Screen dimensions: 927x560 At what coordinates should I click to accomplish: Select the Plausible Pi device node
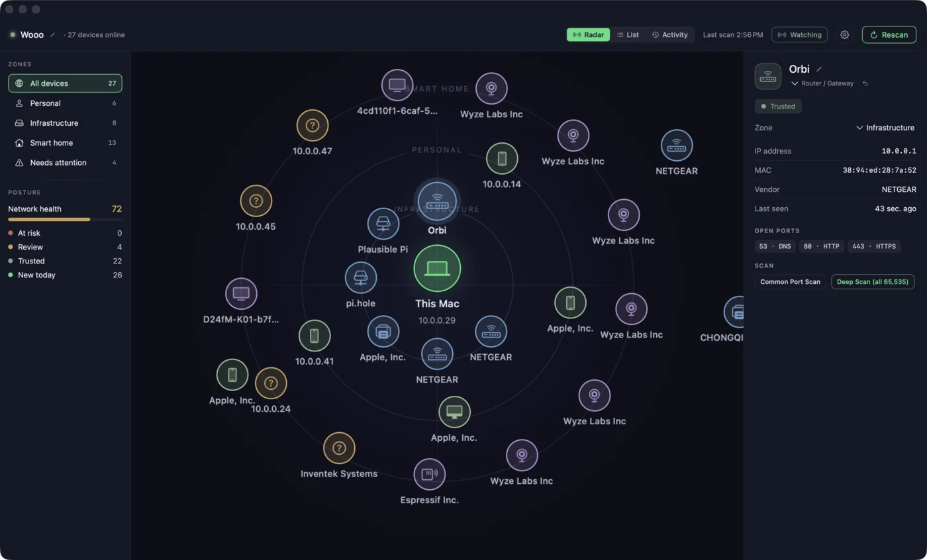(x=383, y=224)
